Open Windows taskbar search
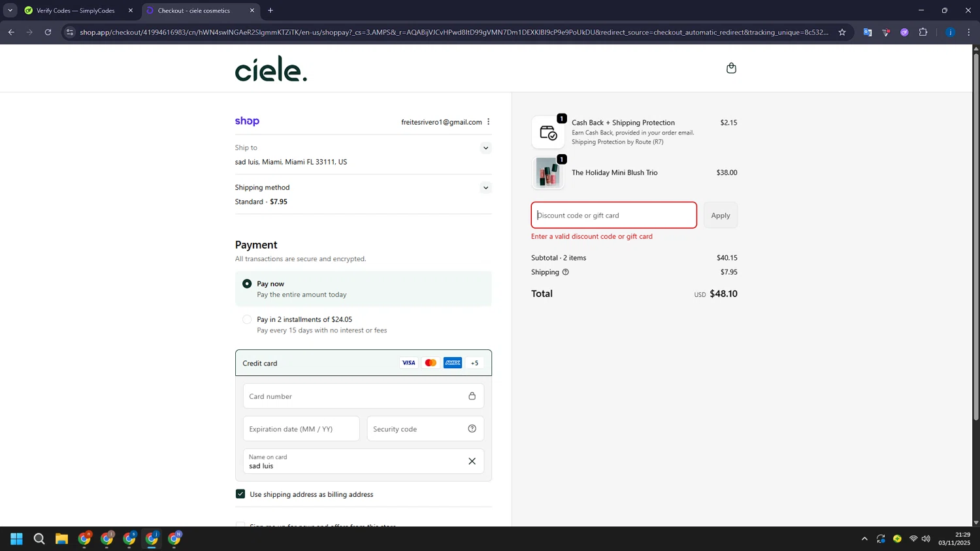The image size is (980, 551). (39, 539)
